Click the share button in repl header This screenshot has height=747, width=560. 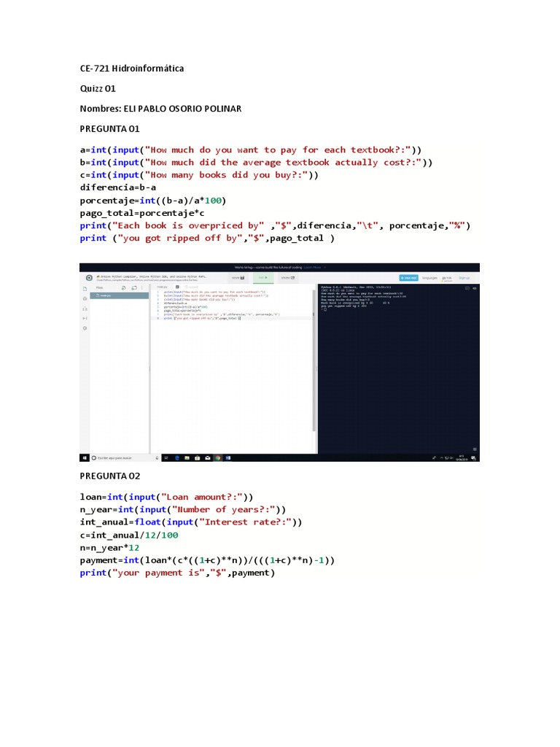click(287, 278)
